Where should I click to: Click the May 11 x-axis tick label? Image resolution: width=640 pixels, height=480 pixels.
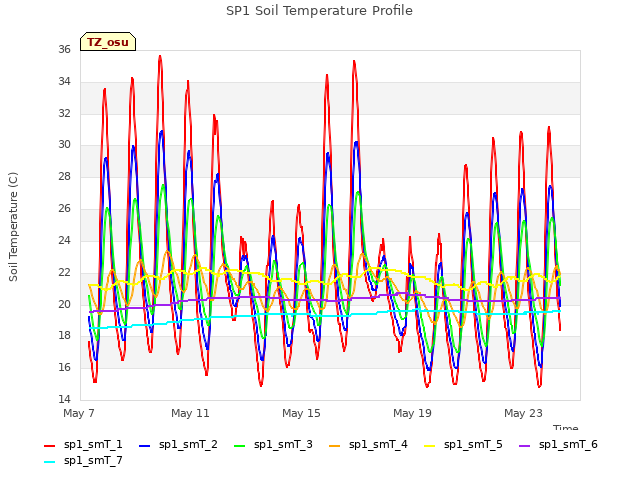click(x=190, y=413)
